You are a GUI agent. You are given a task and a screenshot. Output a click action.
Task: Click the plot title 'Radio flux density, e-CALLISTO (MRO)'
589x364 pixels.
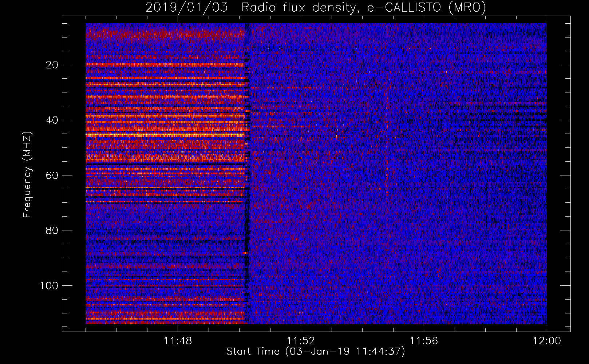tap(364, 7)
